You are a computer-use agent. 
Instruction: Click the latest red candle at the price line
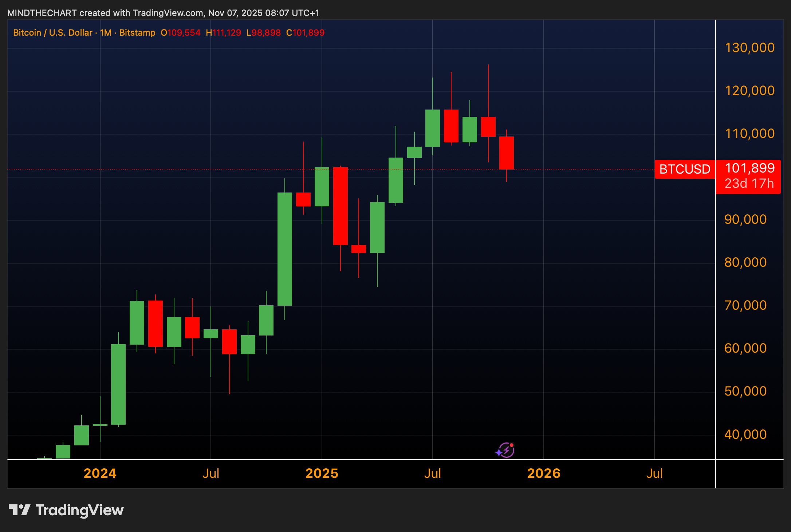click(506, 153)
